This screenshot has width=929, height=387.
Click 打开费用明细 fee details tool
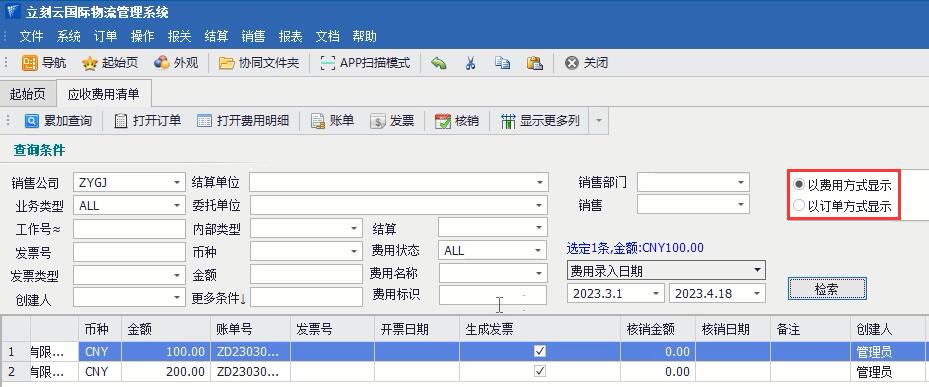243,121
